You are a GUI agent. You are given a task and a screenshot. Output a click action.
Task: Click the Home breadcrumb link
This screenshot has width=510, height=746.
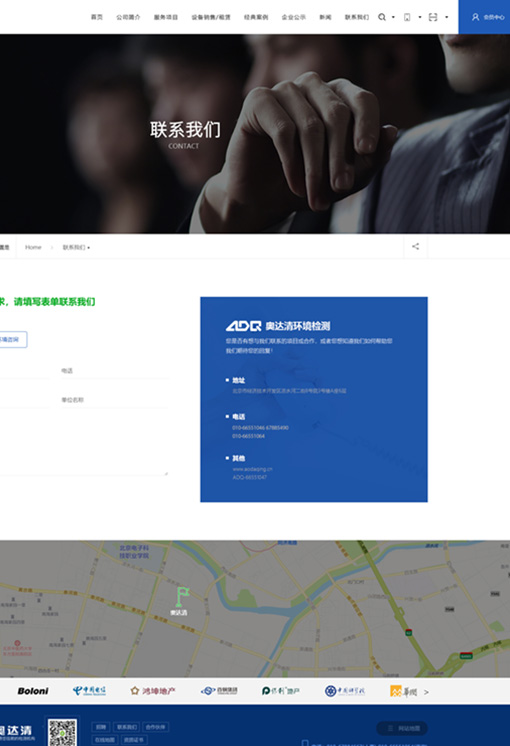point(33,247)
